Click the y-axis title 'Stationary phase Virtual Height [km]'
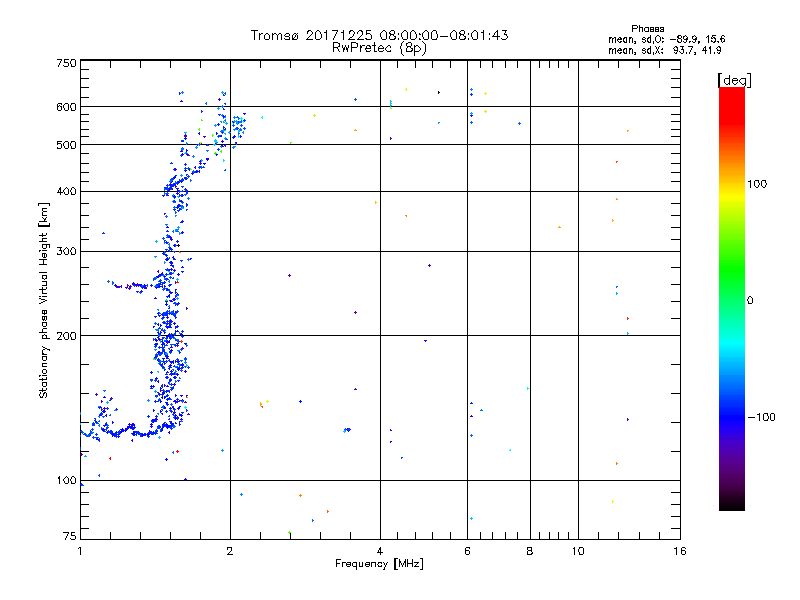800x600 pixels. tap(43, 301)
